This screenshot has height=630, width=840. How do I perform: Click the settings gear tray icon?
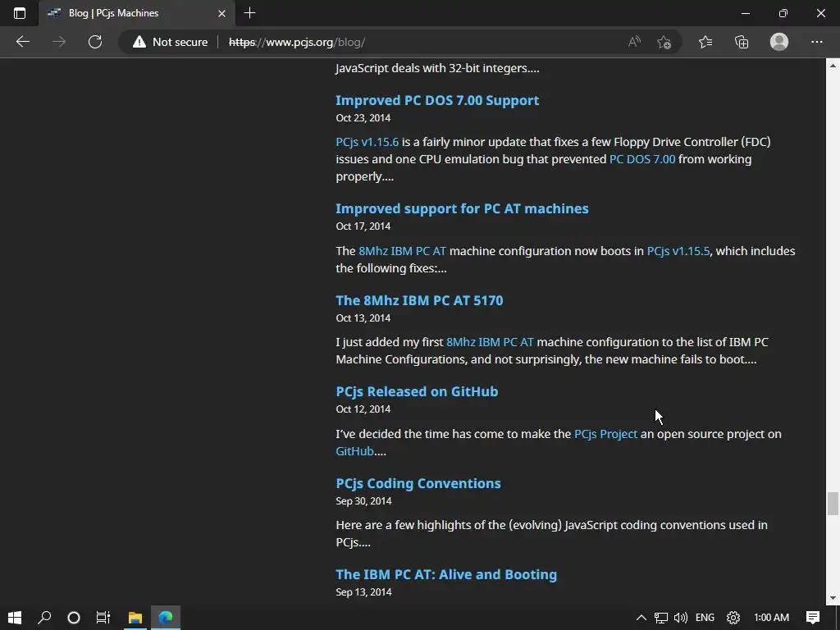click(x=733, y=618)
